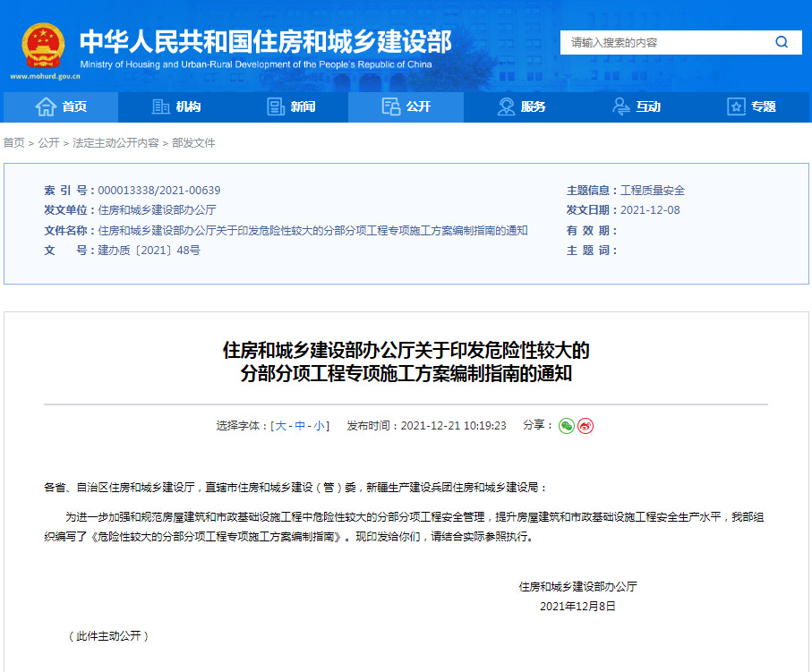Click the document icon beside 公开
The height and width of the screenshot is (672, 812).
[391, 106]
